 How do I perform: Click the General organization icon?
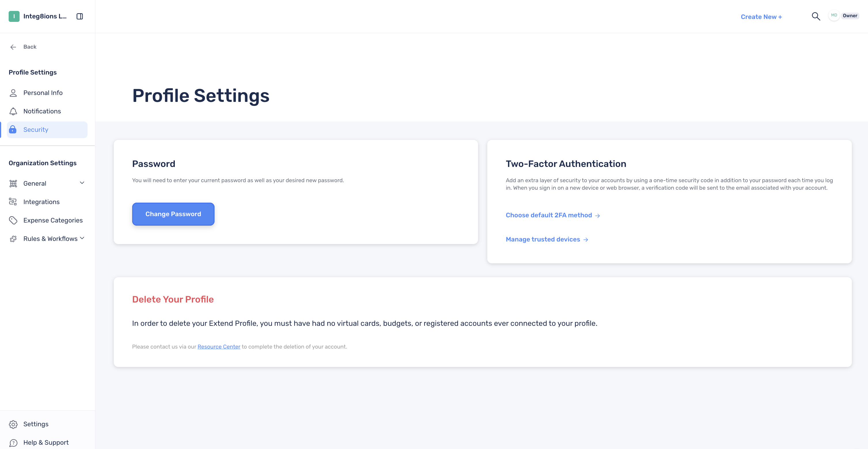coord(13,184)
